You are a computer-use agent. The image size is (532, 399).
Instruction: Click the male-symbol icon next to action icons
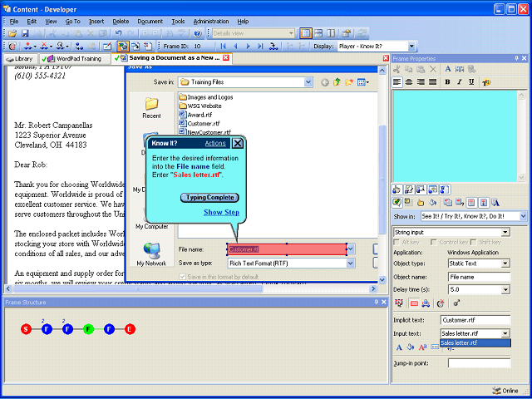pyautogui.click(x=456, y=303)
